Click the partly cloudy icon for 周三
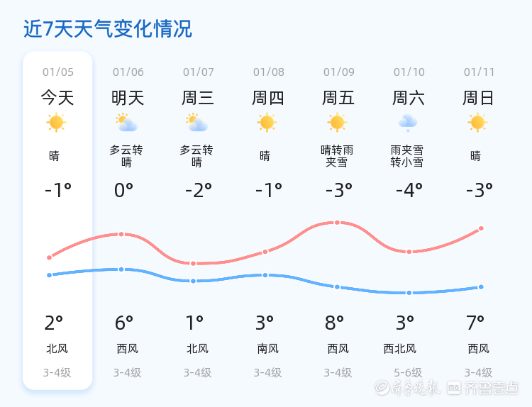Screen dimensions: 532x407 tap(196, 123)
